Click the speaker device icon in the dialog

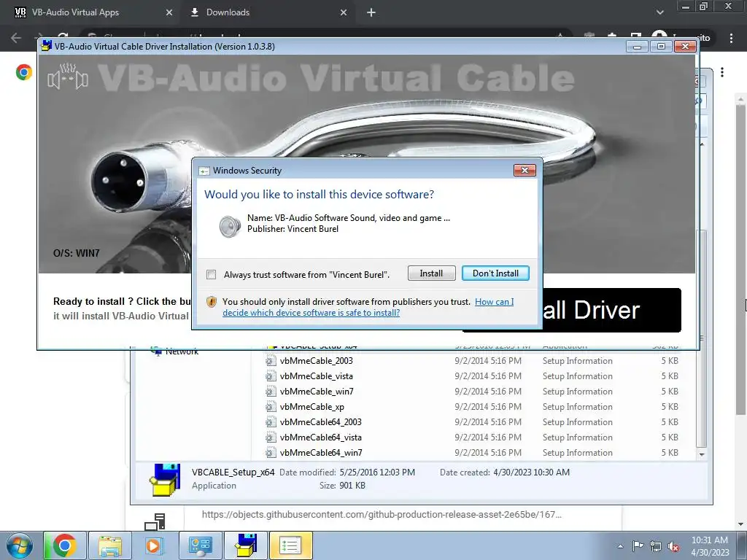point(230,226)
